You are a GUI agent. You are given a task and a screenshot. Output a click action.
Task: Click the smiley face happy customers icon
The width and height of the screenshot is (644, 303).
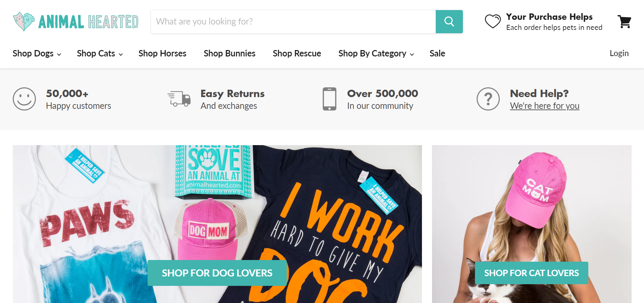tap(24, 99)
